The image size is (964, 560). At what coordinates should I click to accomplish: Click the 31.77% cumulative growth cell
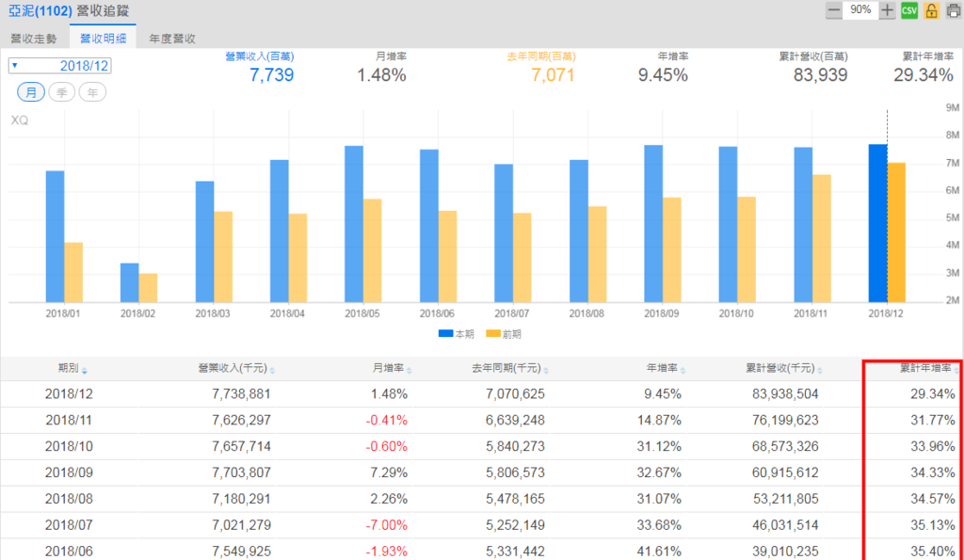pyautogui.click(x=933, y=421)
